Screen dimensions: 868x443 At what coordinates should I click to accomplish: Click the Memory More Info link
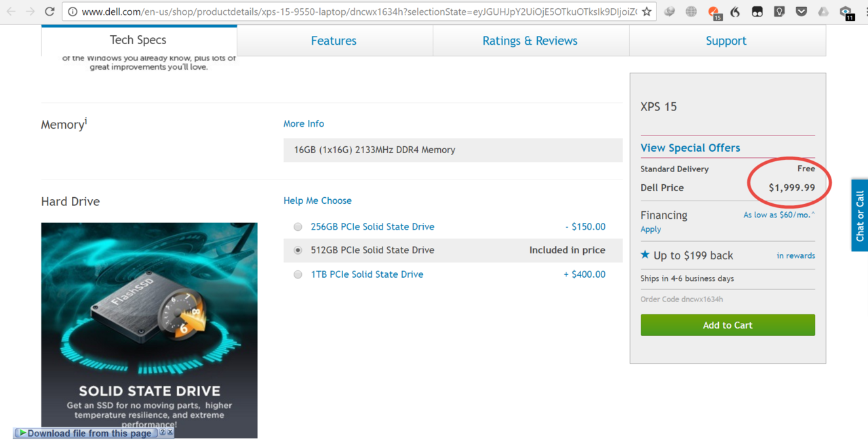click(304, 124)
